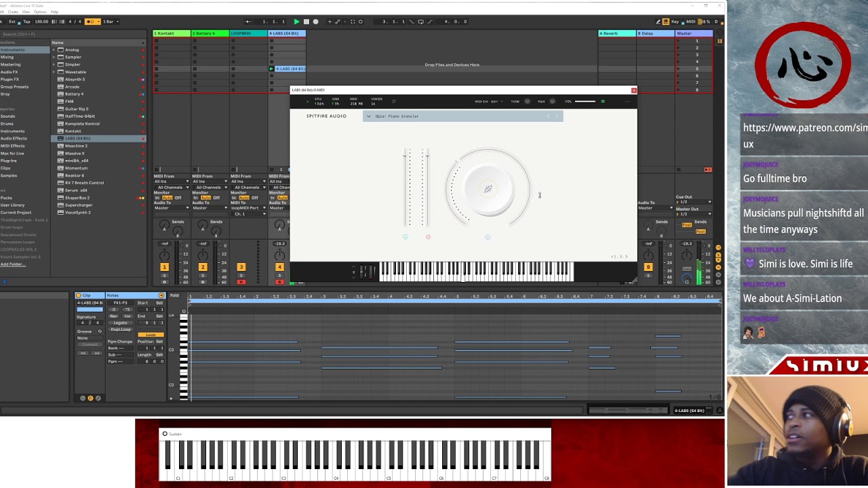Click the session record circle icon
868x488 pixels.
click(360, 22)
